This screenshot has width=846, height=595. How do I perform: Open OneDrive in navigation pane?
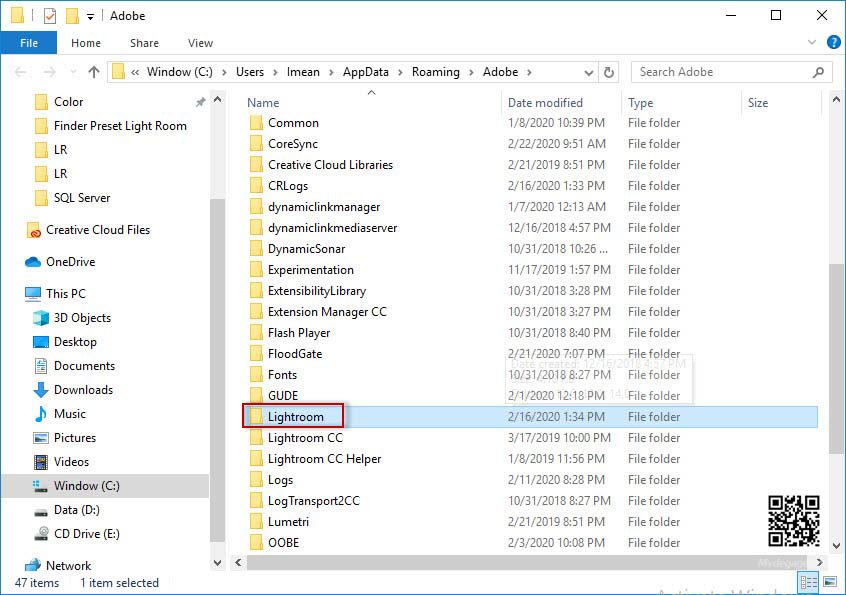70,262
